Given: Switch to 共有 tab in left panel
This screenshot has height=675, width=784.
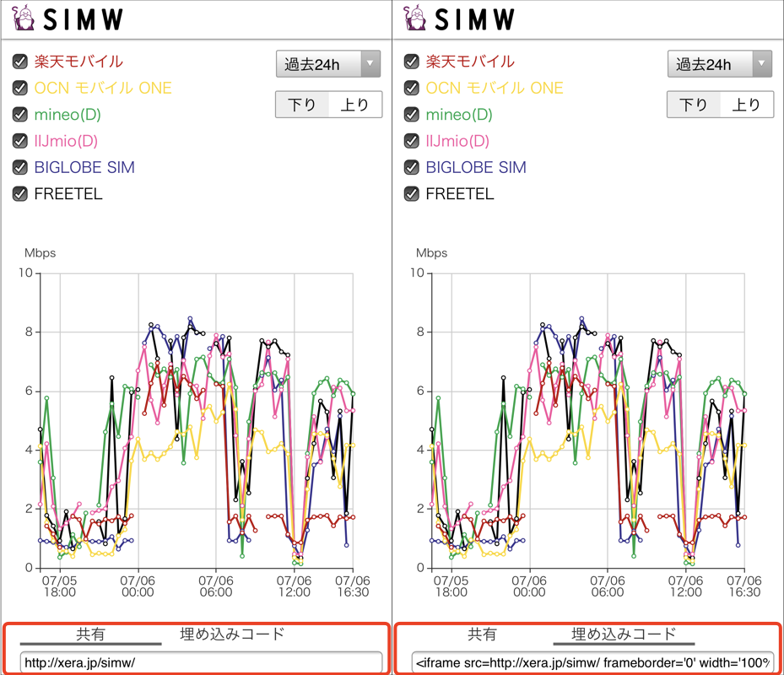Looking at the screenshot, I should [x=90, y=634].
